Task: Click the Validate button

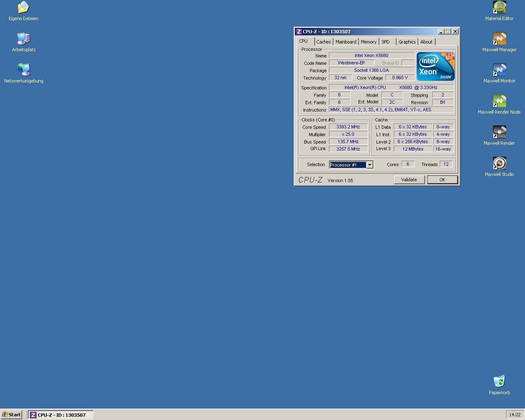Action: pos(409,180)
